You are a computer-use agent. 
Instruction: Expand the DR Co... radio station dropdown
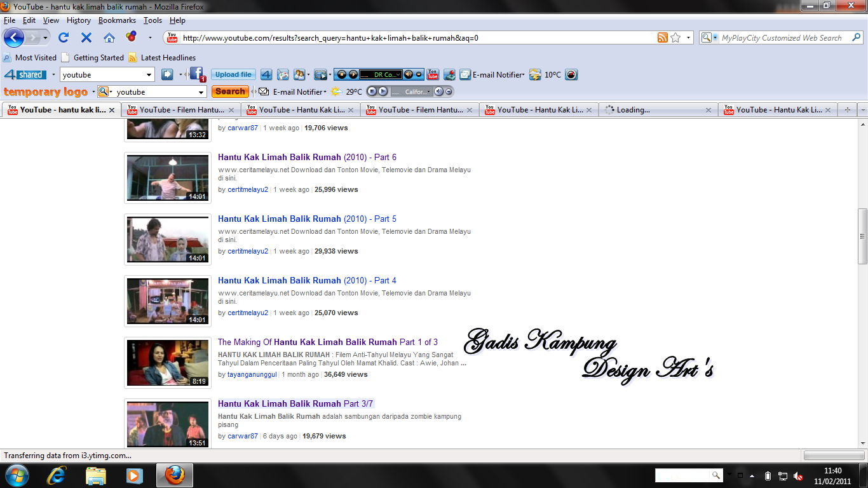399,74
